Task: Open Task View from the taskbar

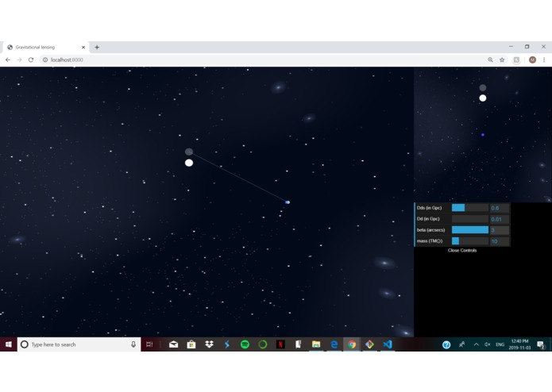Action: coord(149,344)
